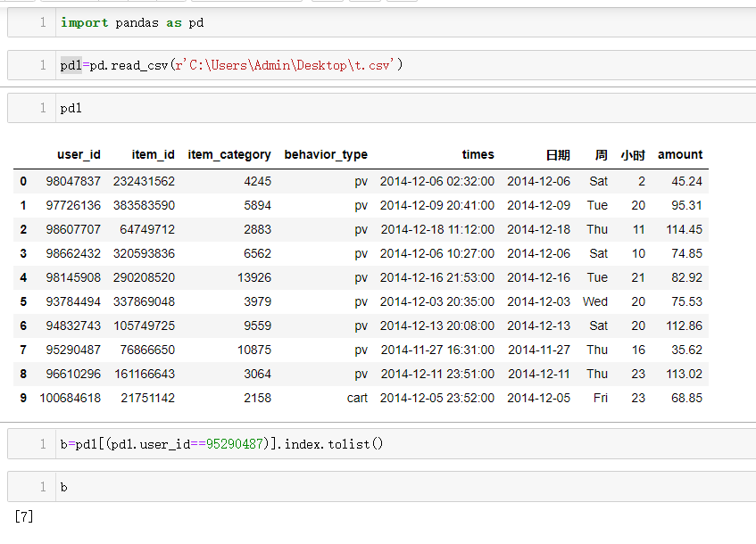The image size is (756, 544).
Task: Click amount value 35.62
Action: (x=686, y=350)
